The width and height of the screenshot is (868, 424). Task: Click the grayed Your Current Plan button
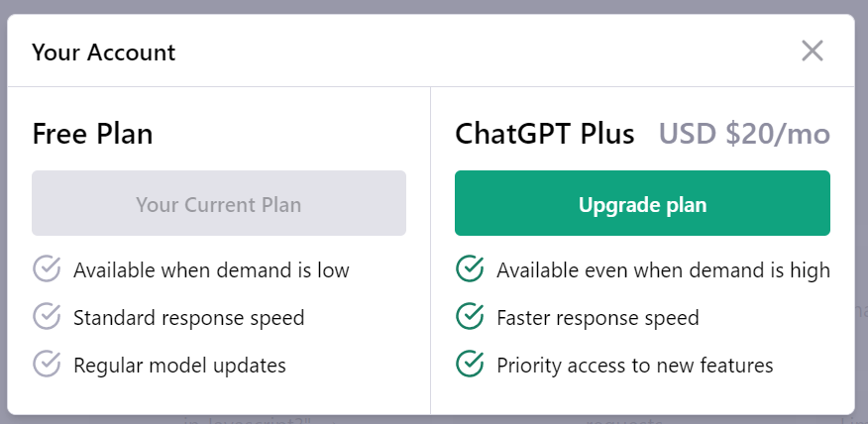[x=219, y=203]
